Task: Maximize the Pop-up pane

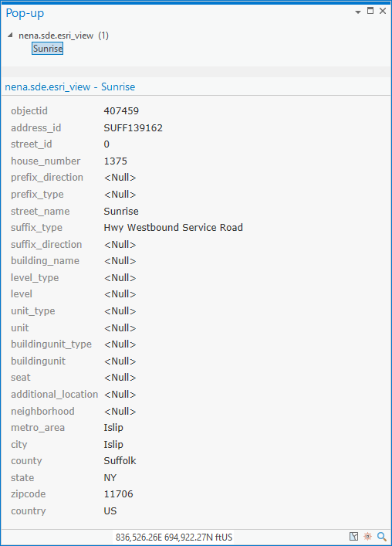Action: [370, 11]
